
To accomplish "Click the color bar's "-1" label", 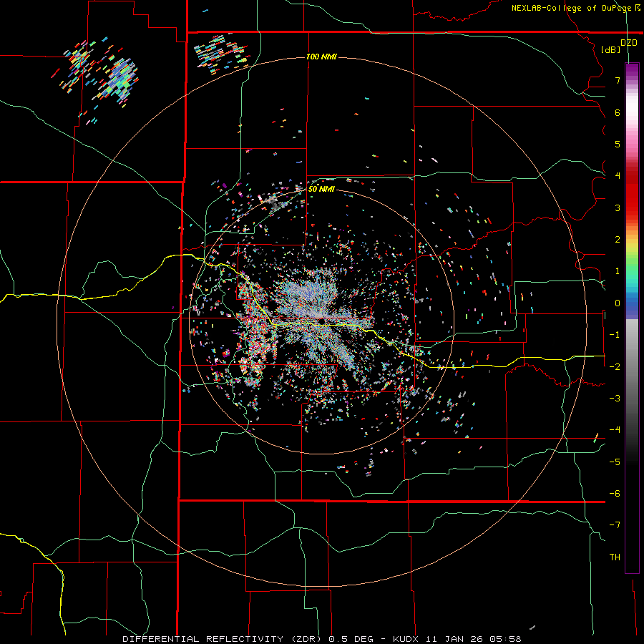I will pyautogui.click(x=615, y=335).
